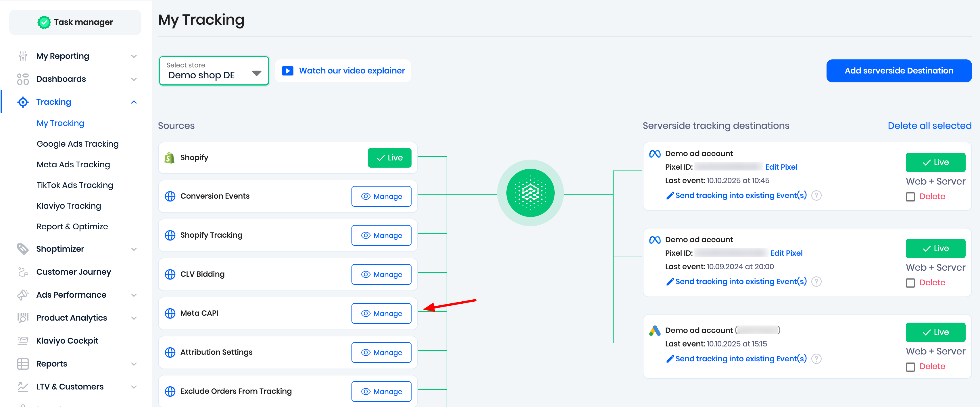
Task: Open the Task manager at sidebar top
Action: pyautogui.click(x=75, y=22)
